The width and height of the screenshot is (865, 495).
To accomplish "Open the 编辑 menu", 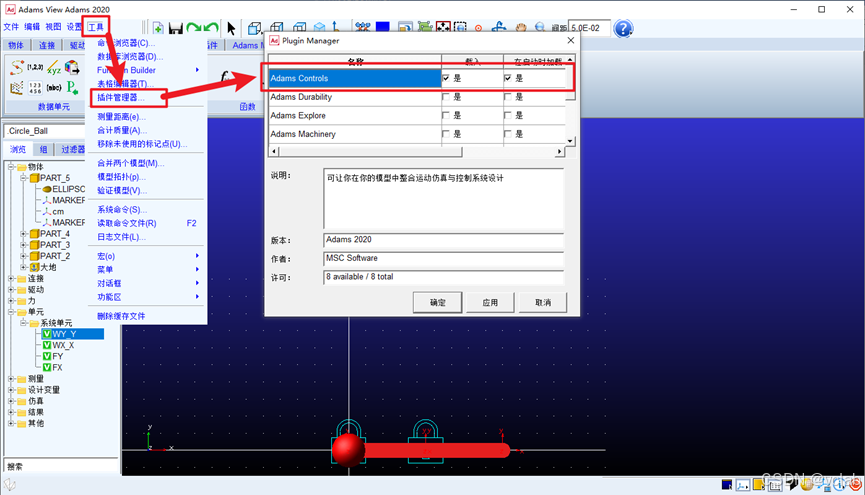I will coord(32,26).
